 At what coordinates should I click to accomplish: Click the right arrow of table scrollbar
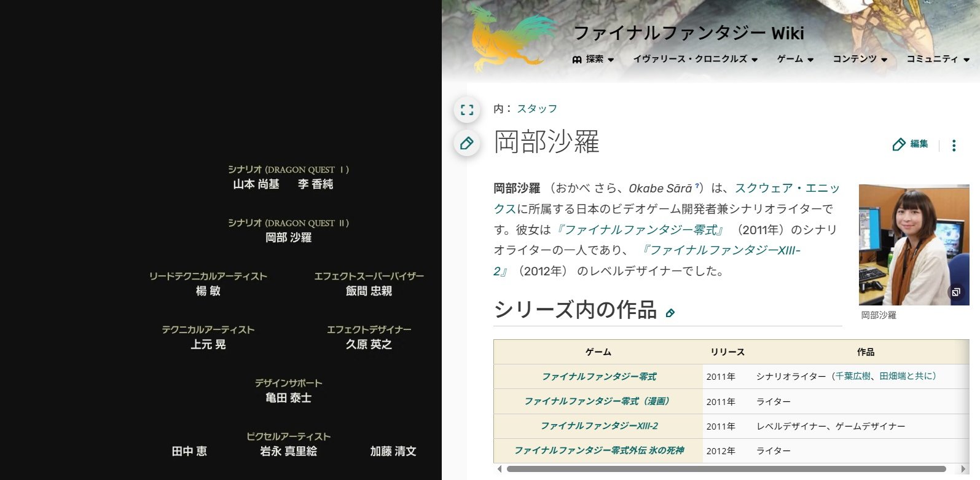click(x=963, y=469)
